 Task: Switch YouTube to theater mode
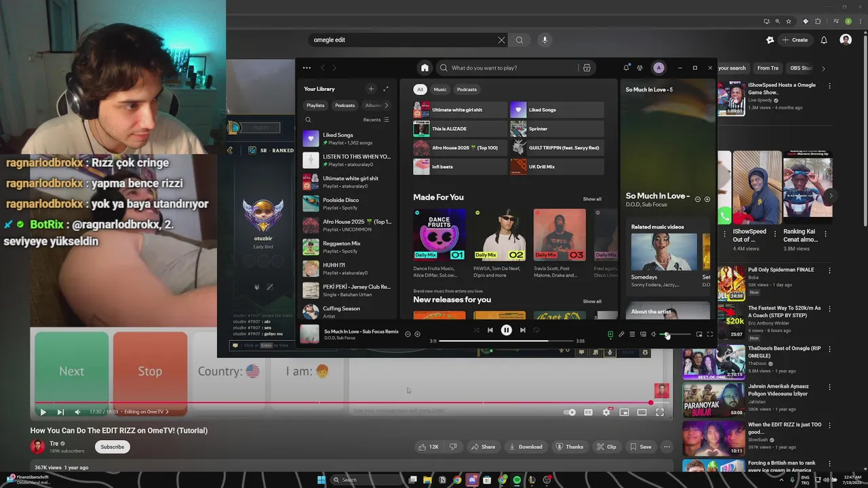click(x=642, y=412)
